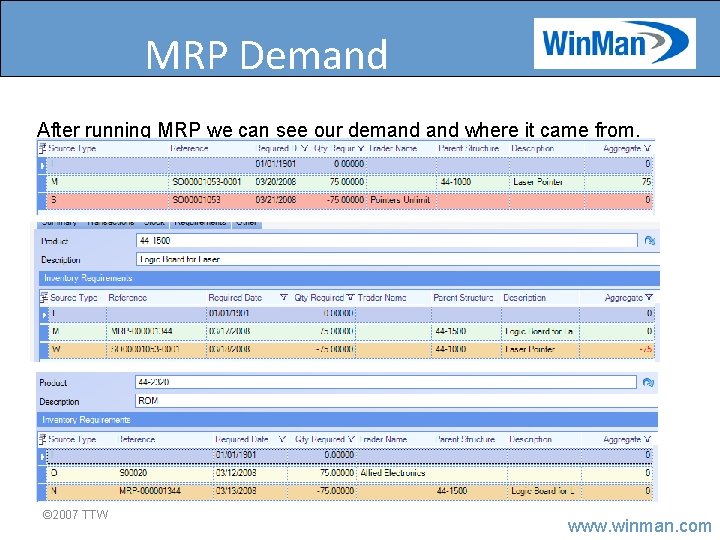Viewport: 720px width, 540px height.
Task: Open Required Date filter in the ROM grid
Action: click(x=282, y=439)
